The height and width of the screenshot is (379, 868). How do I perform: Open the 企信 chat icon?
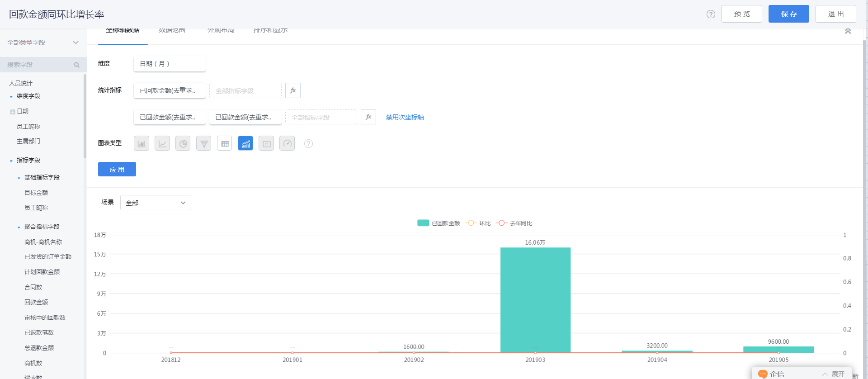point(763,374)
